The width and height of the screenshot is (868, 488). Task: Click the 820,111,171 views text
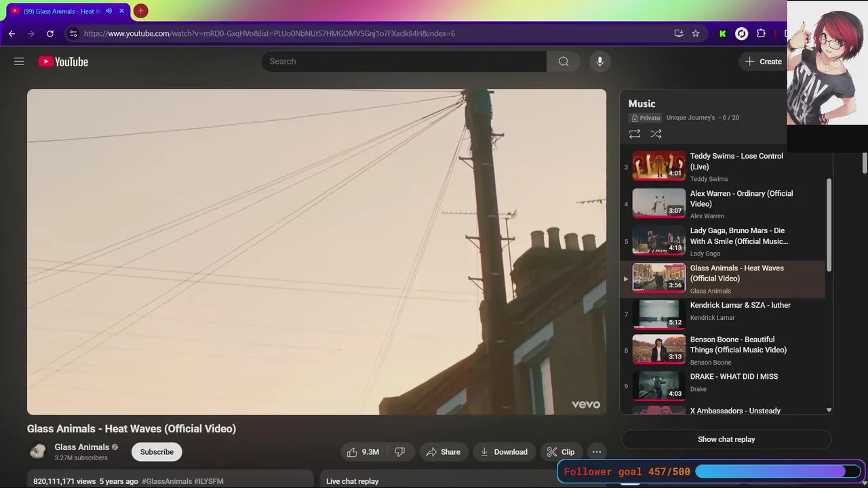tap(64, 481)
